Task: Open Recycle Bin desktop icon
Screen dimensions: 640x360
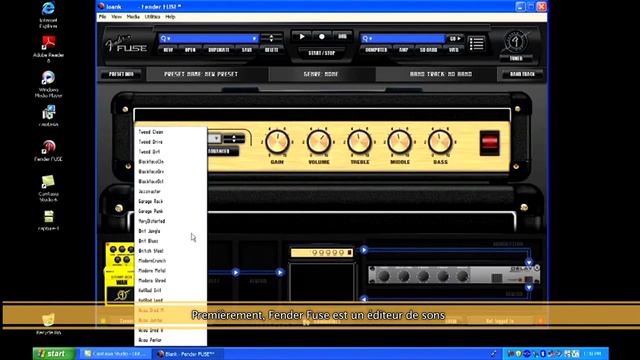Action: [48, 324]
